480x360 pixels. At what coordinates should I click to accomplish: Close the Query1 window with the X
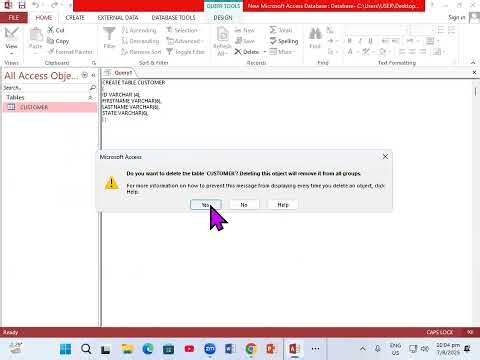[474, 73]
